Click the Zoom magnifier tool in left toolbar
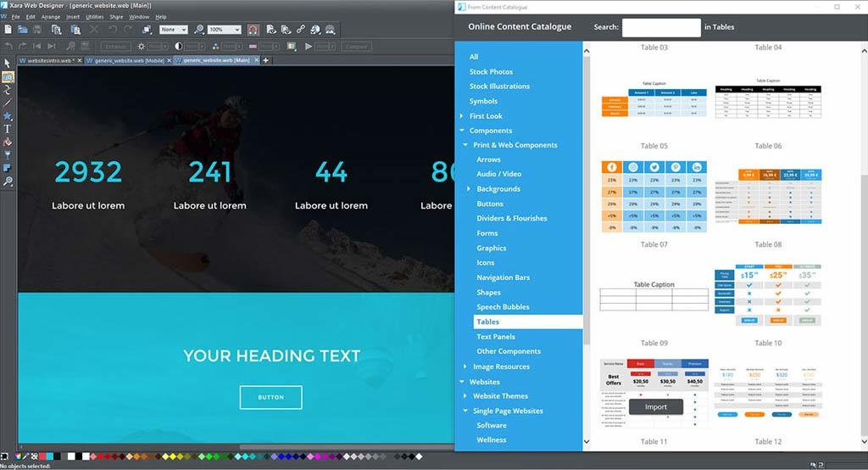The image size is (868, 470). (8, 182)
